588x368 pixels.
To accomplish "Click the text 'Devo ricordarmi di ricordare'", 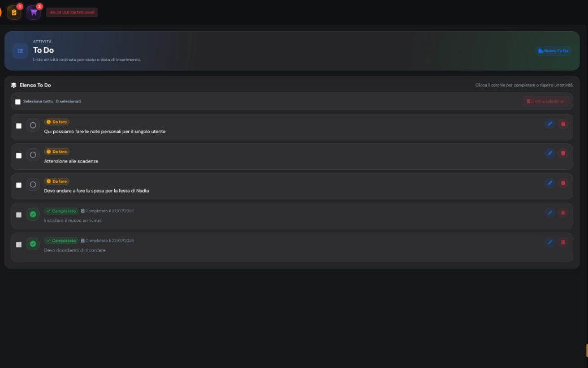I will coord(75,250).
